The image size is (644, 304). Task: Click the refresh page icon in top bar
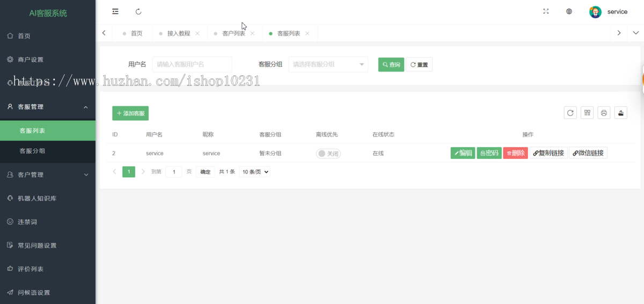pyautogui.click(x=138, y=11)
